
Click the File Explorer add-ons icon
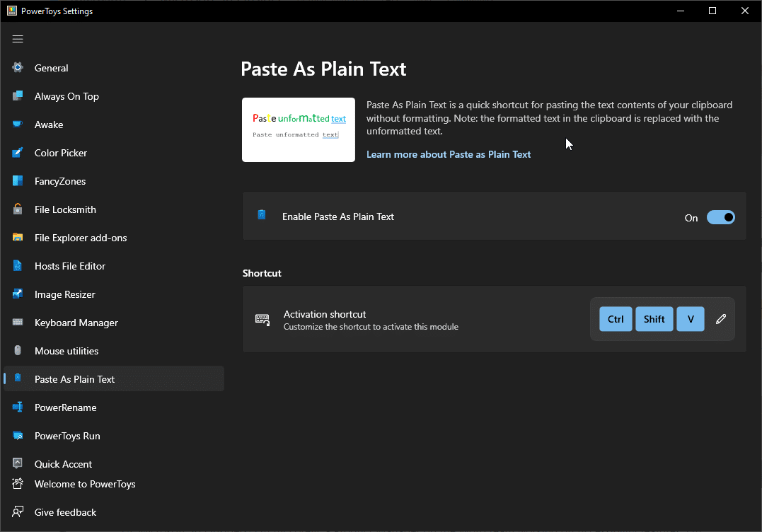coord(18,237)
